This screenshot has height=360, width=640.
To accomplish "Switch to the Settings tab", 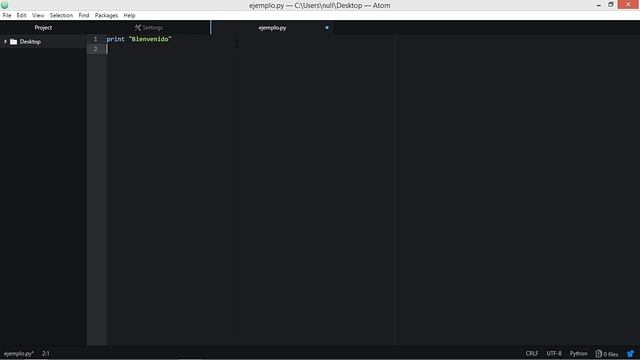I will coord(149,27).
